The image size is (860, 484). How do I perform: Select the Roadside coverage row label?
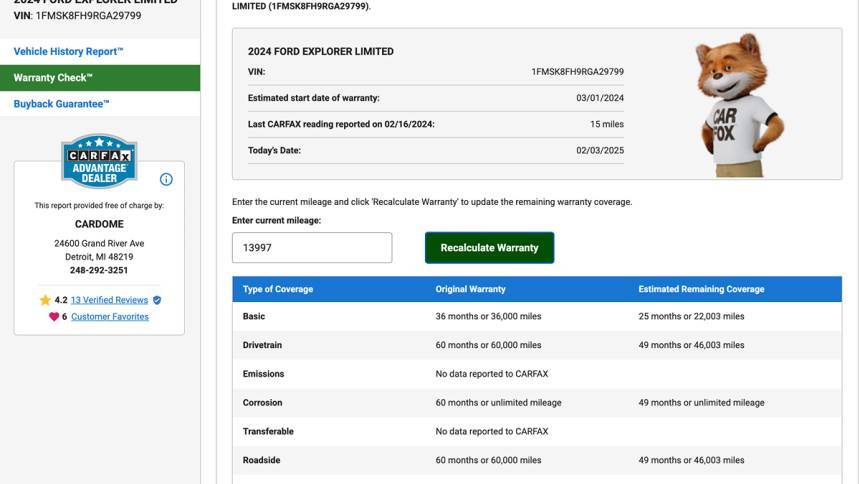click(x=261, y=460)
